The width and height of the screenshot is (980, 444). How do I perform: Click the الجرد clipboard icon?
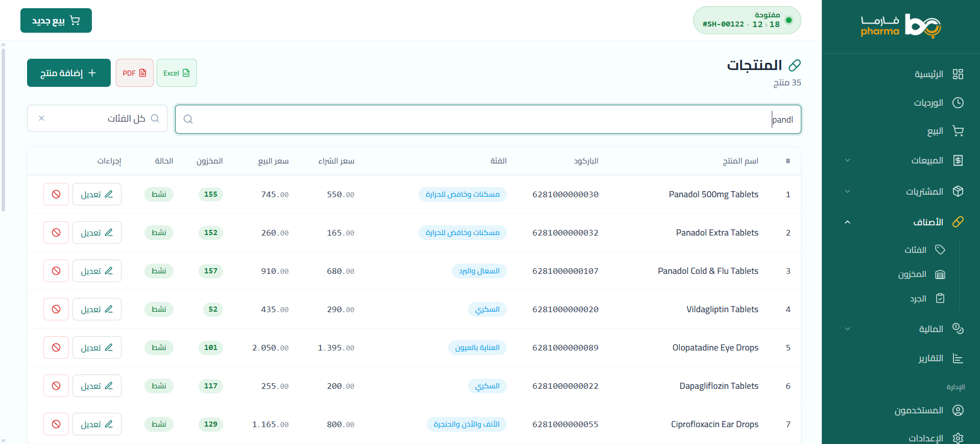pos(940,298)
